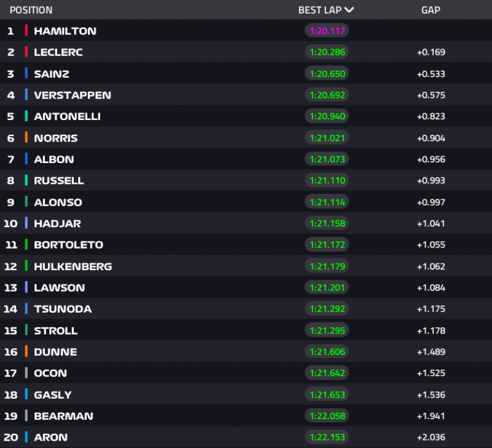Sort by the POSITION column header

click(x=31, y=10)
